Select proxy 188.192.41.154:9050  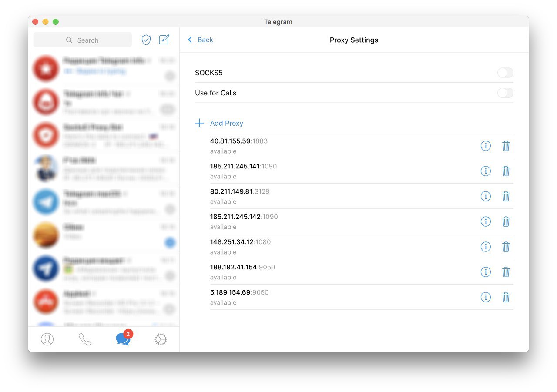tap(362, 272)
